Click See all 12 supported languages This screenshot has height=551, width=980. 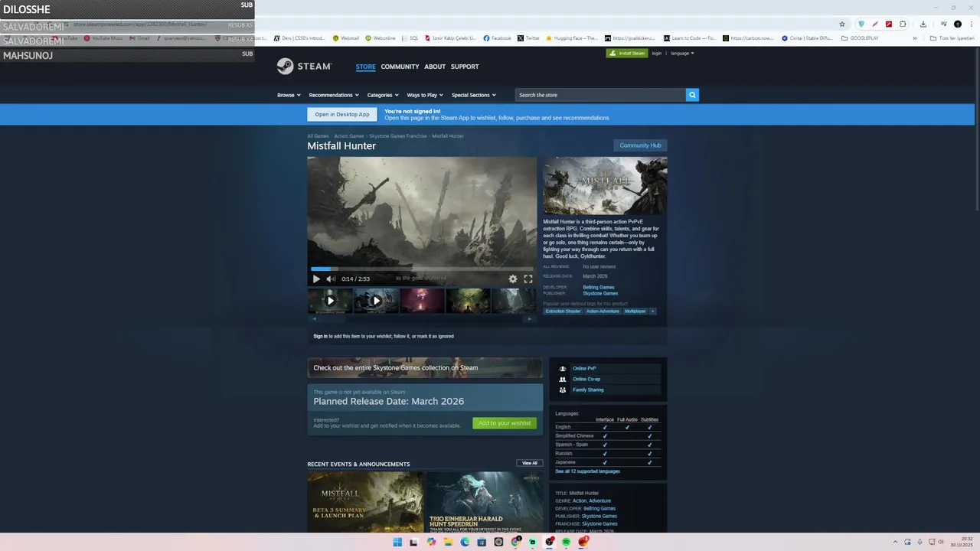tap(587, 471)
